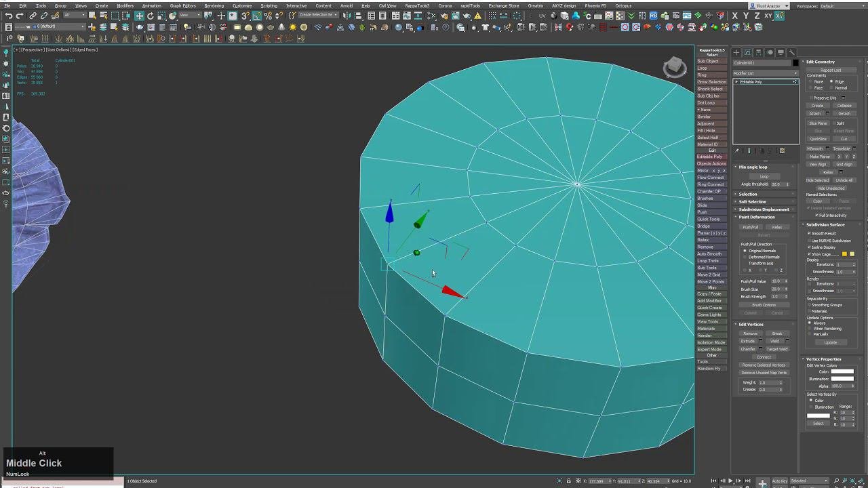
Task: Toggle the Angle Snap icon
Action: coord(256,16)
